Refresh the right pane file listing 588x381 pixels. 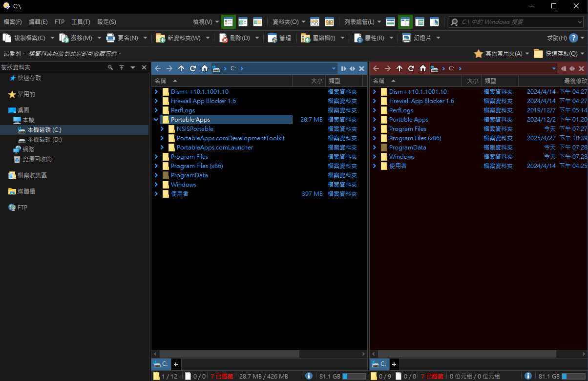pos(411,68)
